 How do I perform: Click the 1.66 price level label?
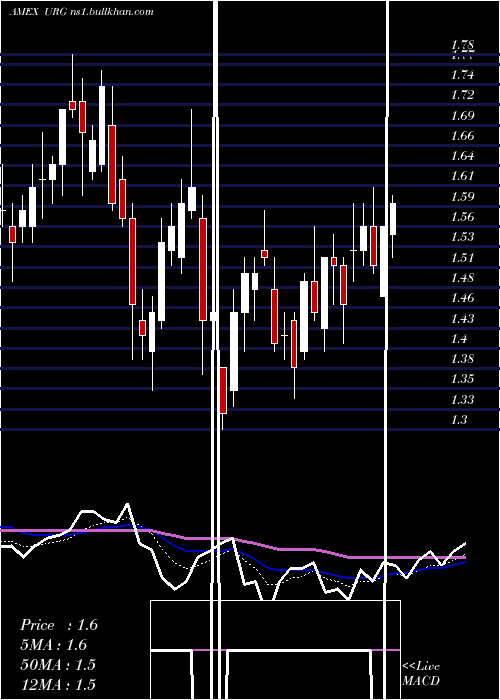462,136
